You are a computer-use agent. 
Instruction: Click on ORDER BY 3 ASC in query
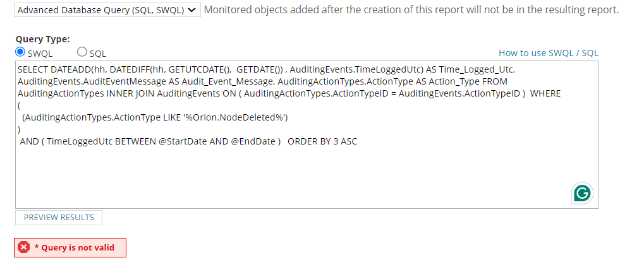pos(322,141)
